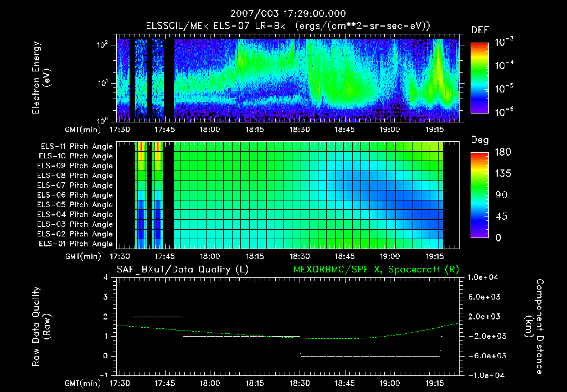Click the '18:00' tick label under the spectrogram

210,130
